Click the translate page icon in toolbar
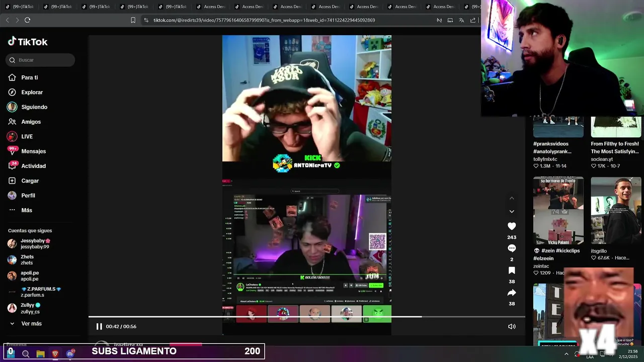 [x=461, y=20]
